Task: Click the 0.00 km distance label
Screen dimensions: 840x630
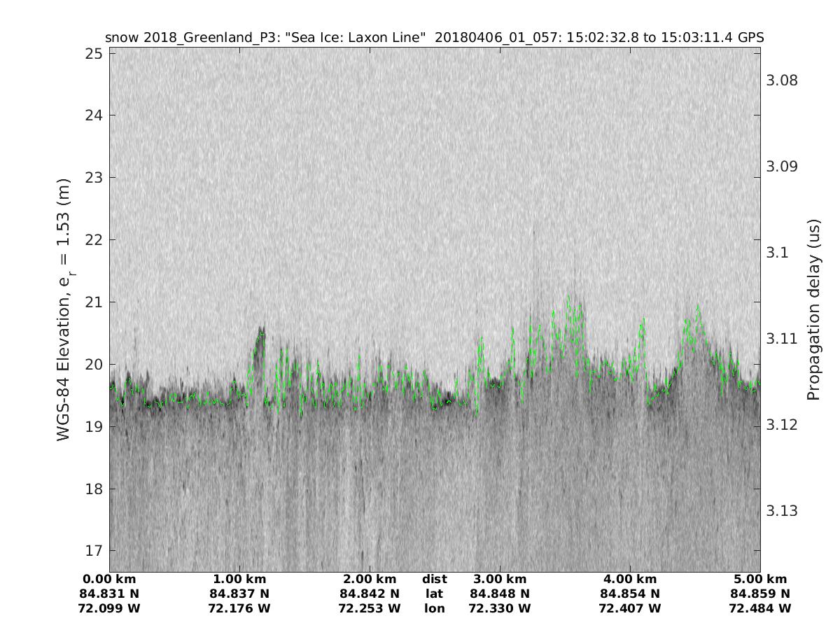Action: [110, 579]
